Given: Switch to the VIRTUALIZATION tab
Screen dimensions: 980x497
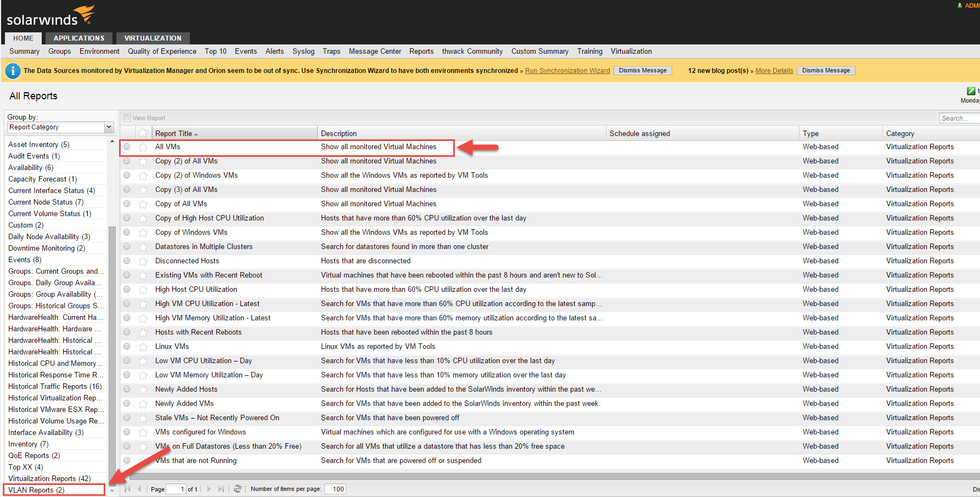Looking at the screenshot, I should (x=153, y=38).
